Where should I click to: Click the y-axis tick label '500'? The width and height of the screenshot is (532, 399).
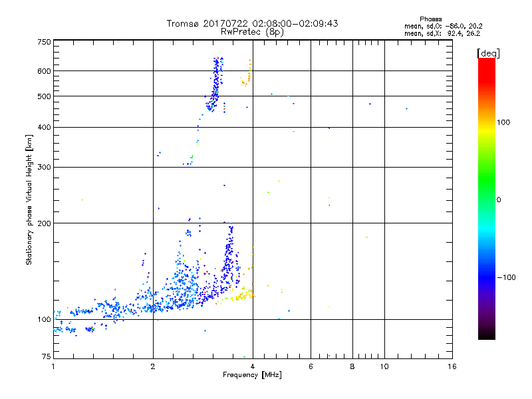(44, 96)
